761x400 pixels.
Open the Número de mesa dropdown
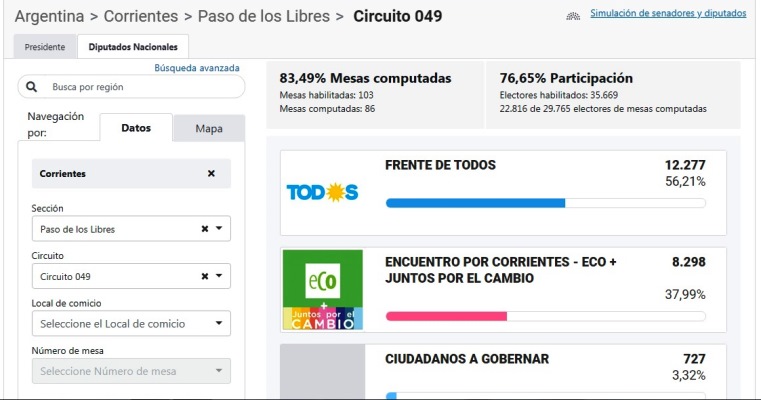click(131, 371)
